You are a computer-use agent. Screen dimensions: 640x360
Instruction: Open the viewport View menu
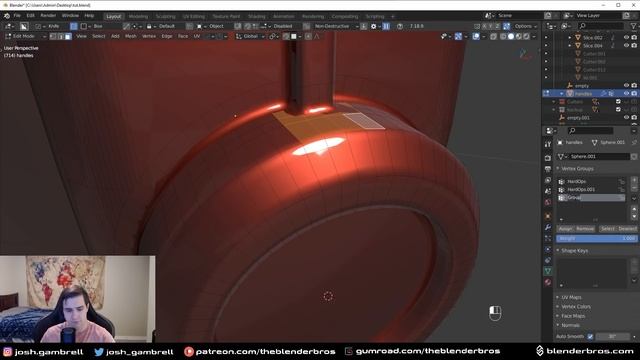[x=81, y=36]
